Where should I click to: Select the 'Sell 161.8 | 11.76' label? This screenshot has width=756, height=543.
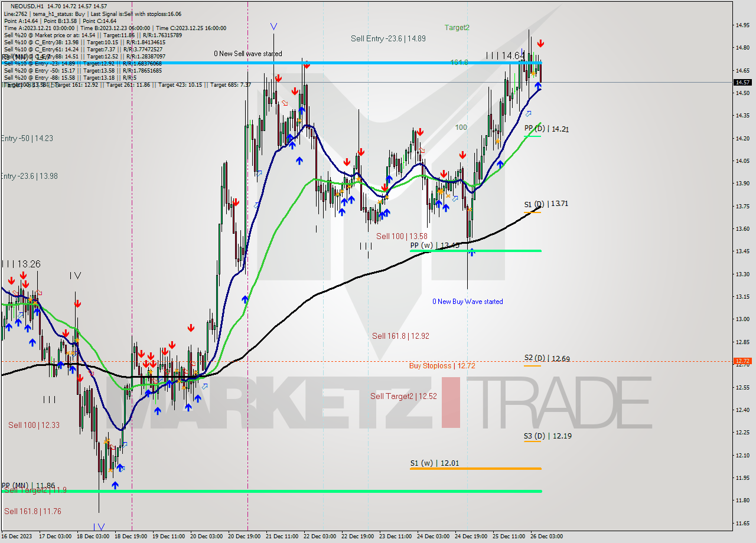pyautogui.click(x=32, y=511)
